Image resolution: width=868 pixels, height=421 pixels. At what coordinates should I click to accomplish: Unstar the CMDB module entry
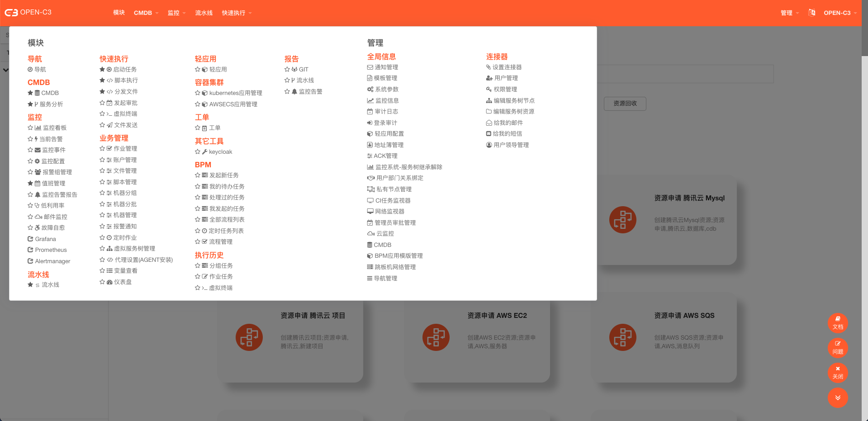click(30, 93)
